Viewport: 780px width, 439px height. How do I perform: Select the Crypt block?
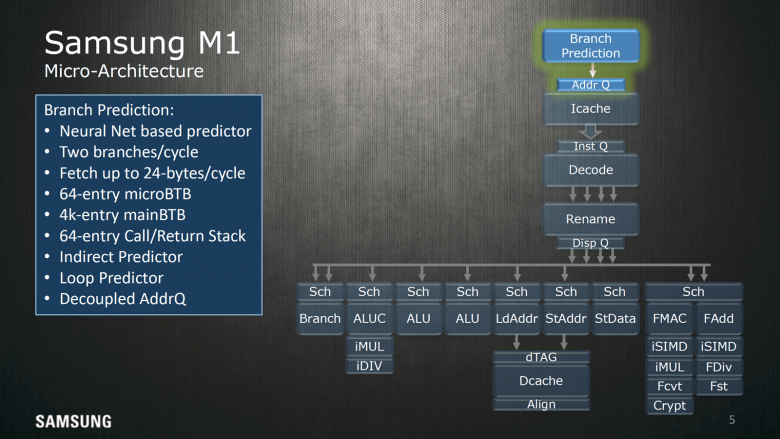pos(669,406)
